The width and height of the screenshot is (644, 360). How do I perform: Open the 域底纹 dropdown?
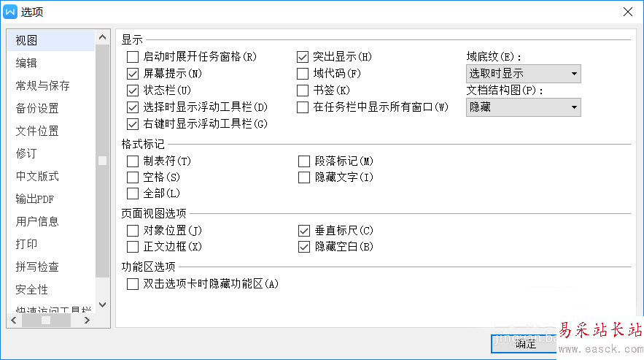click(523, 74)
